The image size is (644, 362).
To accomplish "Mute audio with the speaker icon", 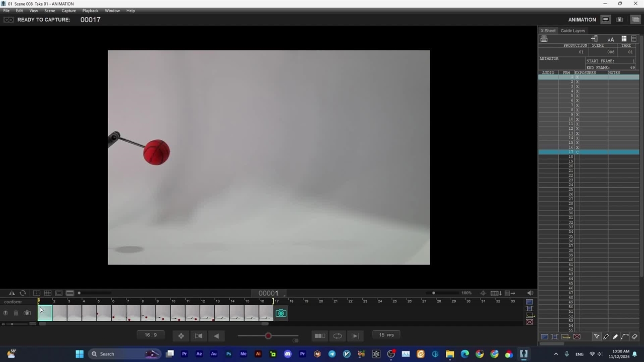I will tap(530, 293).
